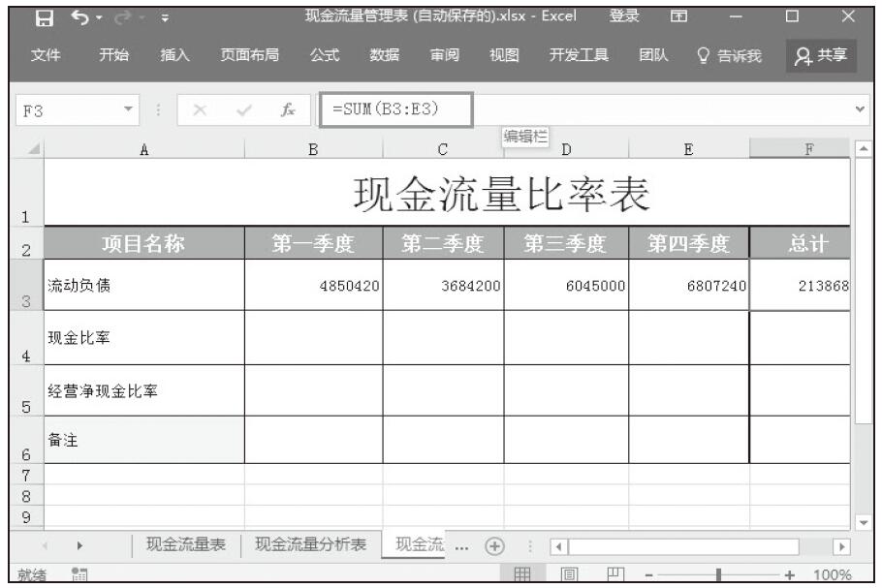This screenshot has height=588, width=882.
Task: Switch to Page Break Preview view icon
Action: [x=613, y=575]
